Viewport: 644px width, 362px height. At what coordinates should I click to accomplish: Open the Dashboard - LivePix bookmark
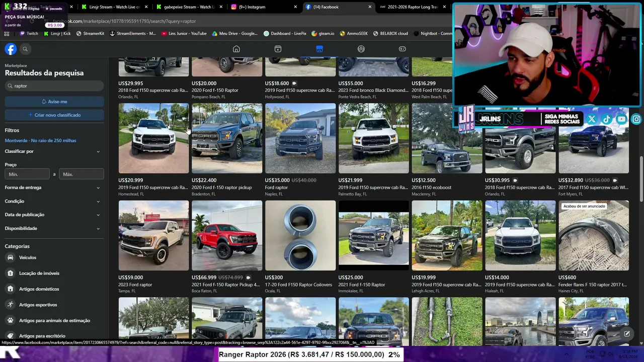pyautogui.click(x=285, y=34)
